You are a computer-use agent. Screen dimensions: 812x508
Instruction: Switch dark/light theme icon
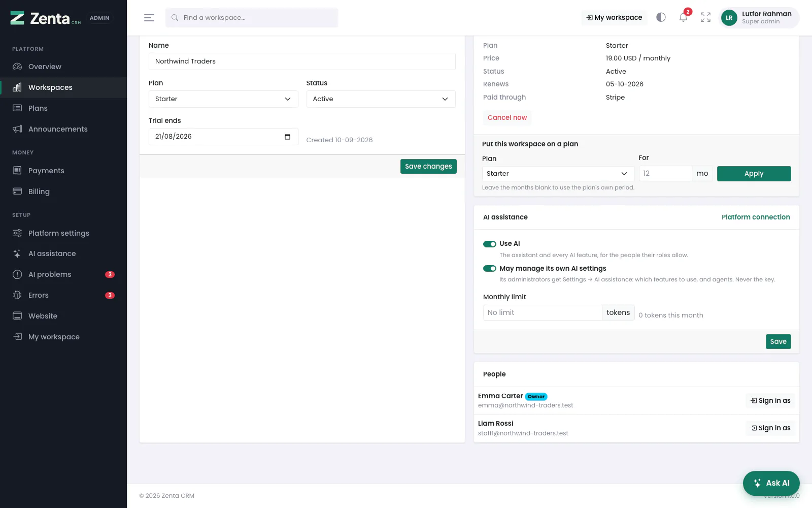[661, 17]
